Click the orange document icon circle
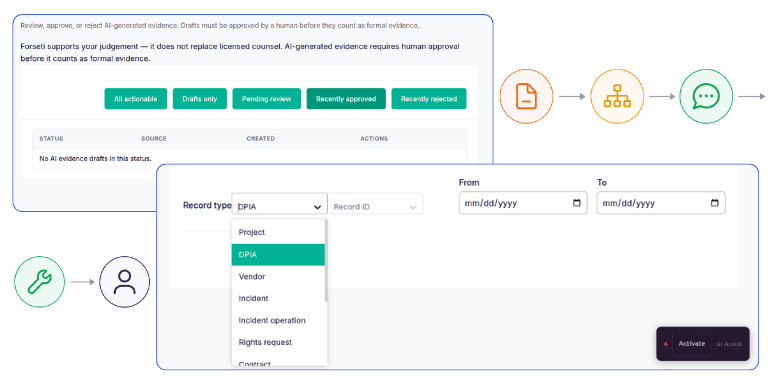The height and width of the screenshot is (384, 774). pos(526,96)
